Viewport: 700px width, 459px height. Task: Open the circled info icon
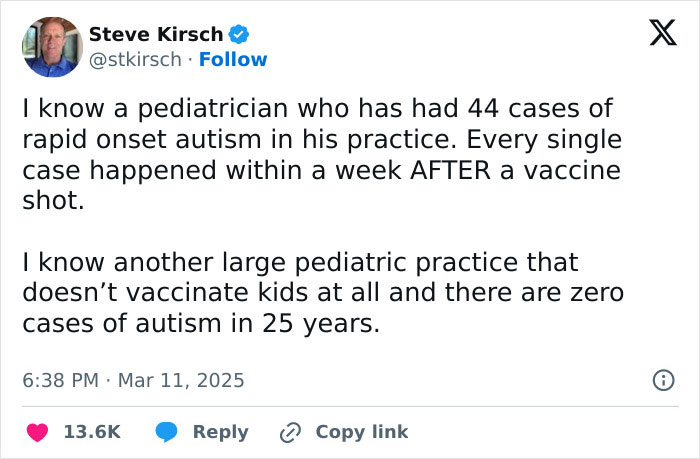[664, 380]
